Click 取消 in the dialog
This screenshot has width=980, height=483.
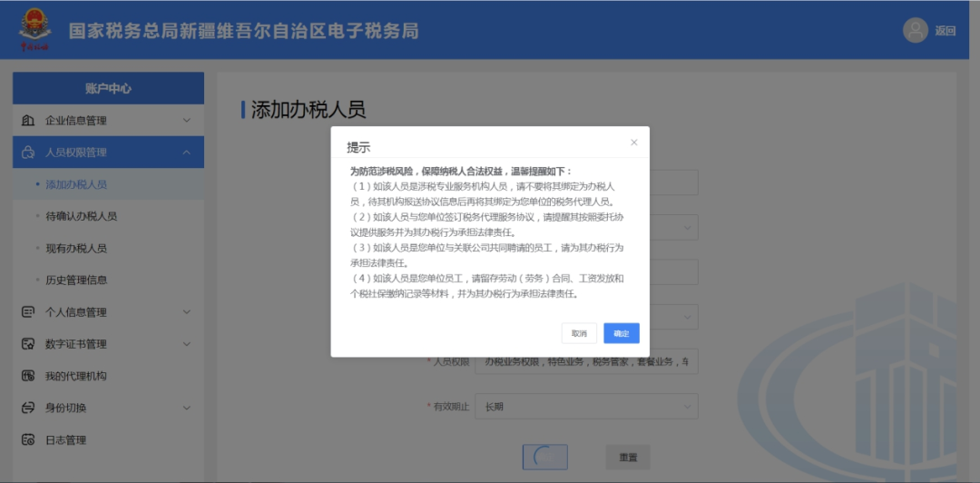[579, 333]
